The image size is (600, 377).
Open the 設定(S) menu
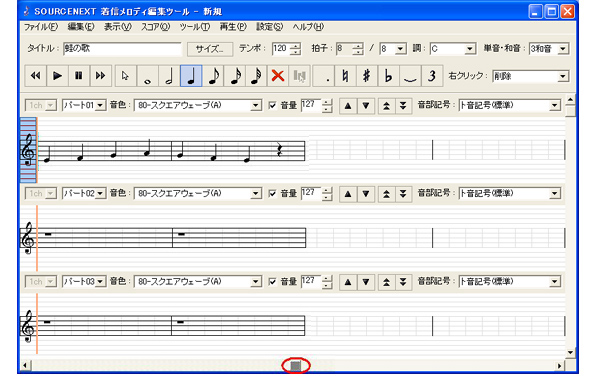[x=270, y=27]
